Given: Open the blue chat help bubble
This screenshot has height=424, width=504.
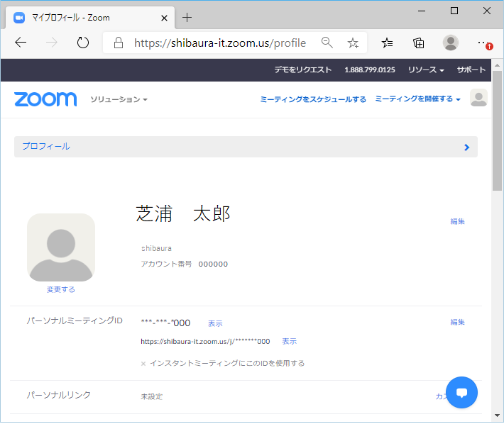Looking at the screenshot, I should point(462,392).
